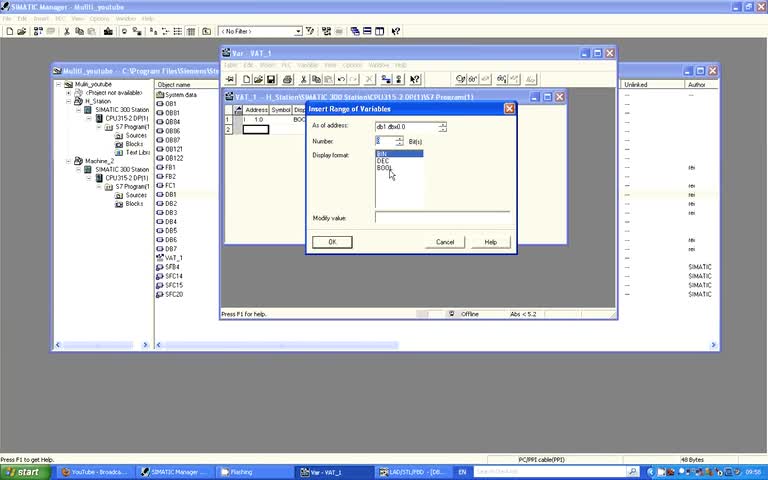
Task: Click the Tile Horizontally icon in SIMATIC Manager toolbar
Action: (x=367, y=31)
